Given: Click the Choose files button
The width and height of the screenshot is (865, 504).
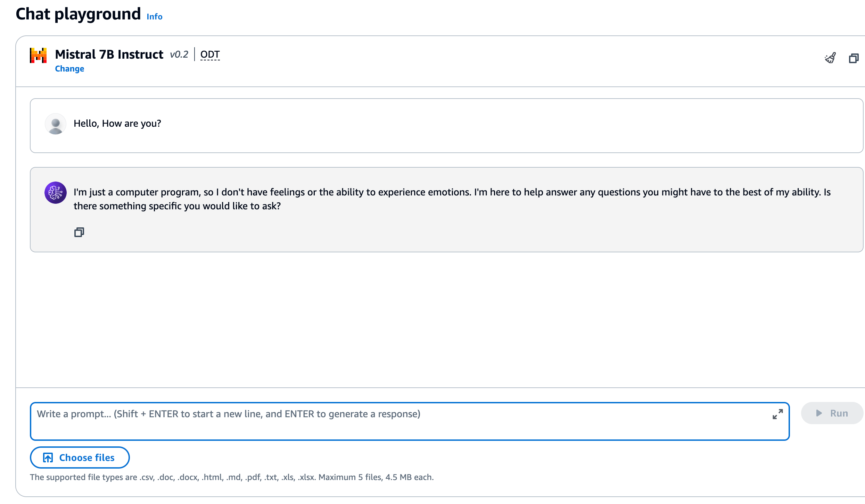Looking at the screenshot, I should (x=80, y=457).
